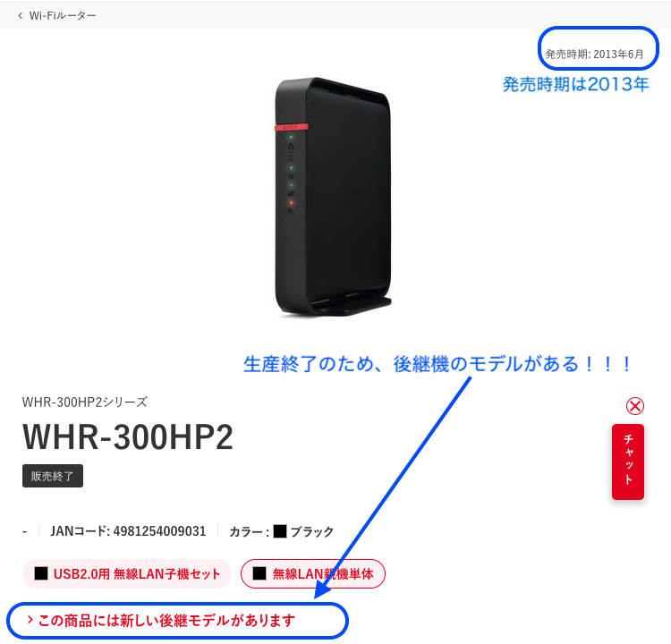
Task: Click chevron before 後継モデル link
Action: pos(30,620)
